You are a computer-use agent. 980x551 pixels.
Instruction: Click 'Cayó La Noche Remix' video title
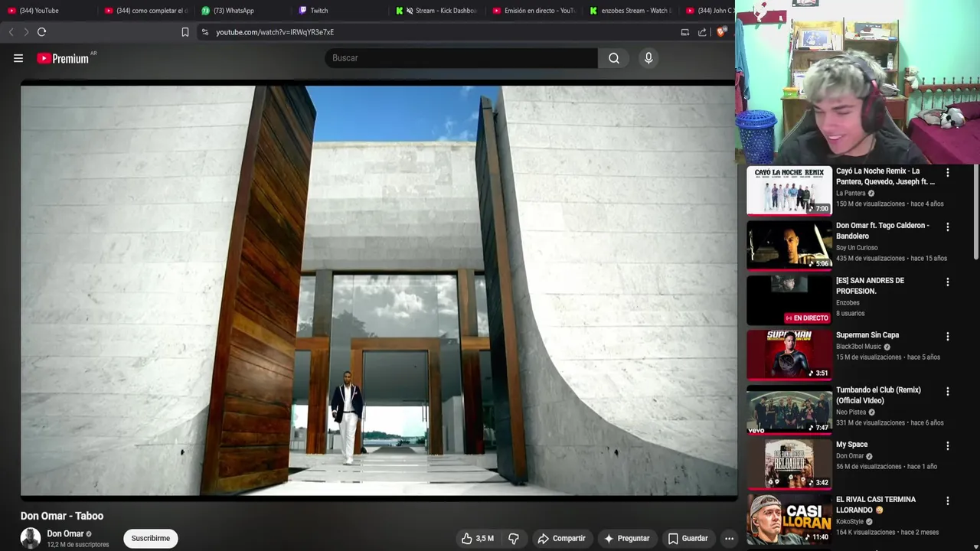885,176
